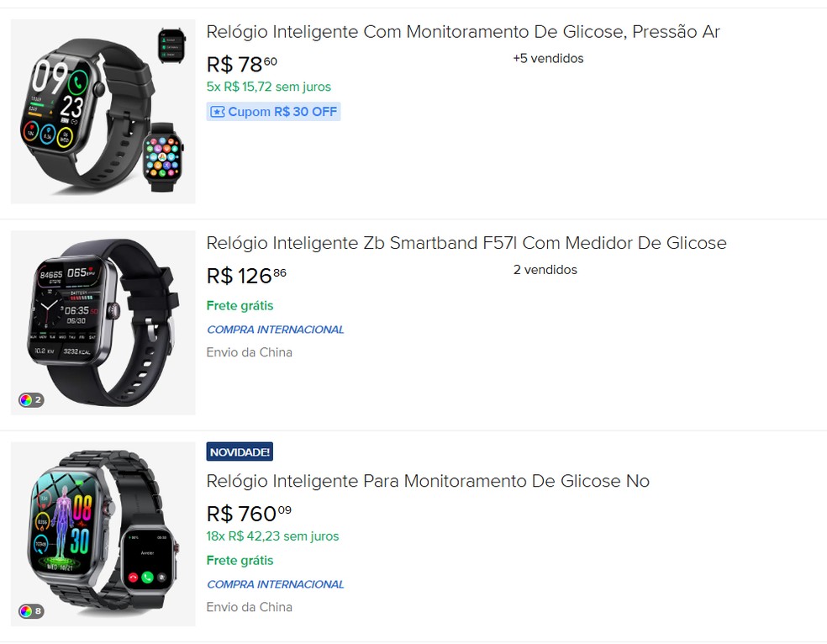Viewport: 827px width, 644px height.
Task: Click the 'NOVIDADE!' badge on third listing
Action: point(239,451)
